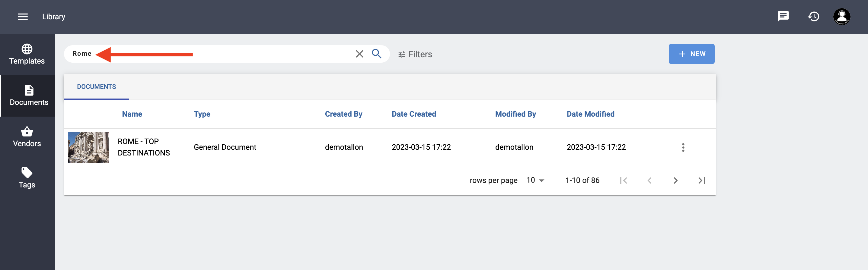Go to Tags in the sidebar

pos(27,178)
